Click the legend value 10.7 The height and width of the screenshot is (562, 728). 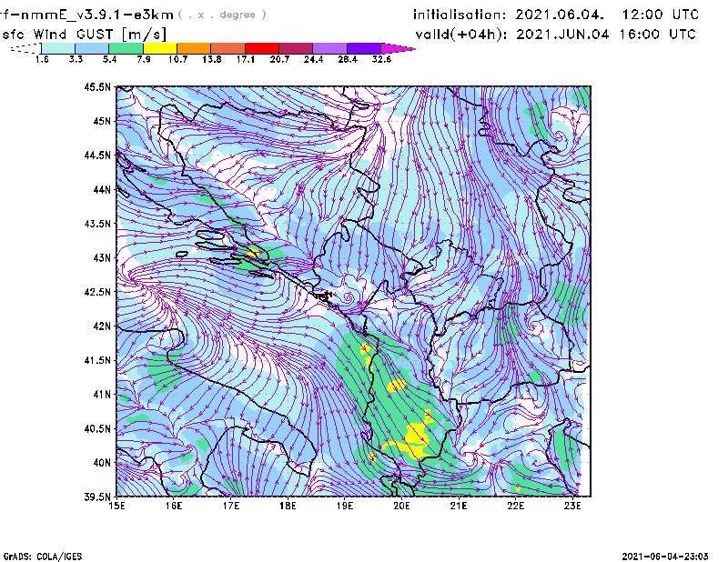point(177,59)
